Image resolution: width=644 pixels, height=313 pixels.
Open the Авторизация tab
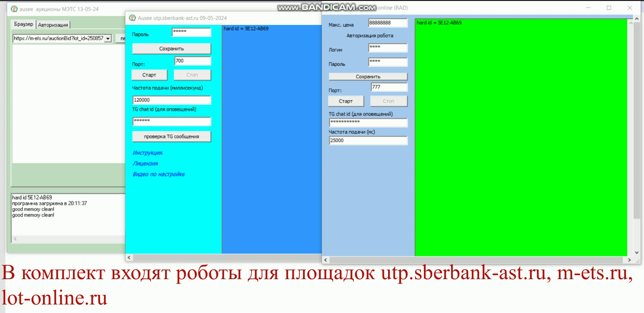click(53, 25)
